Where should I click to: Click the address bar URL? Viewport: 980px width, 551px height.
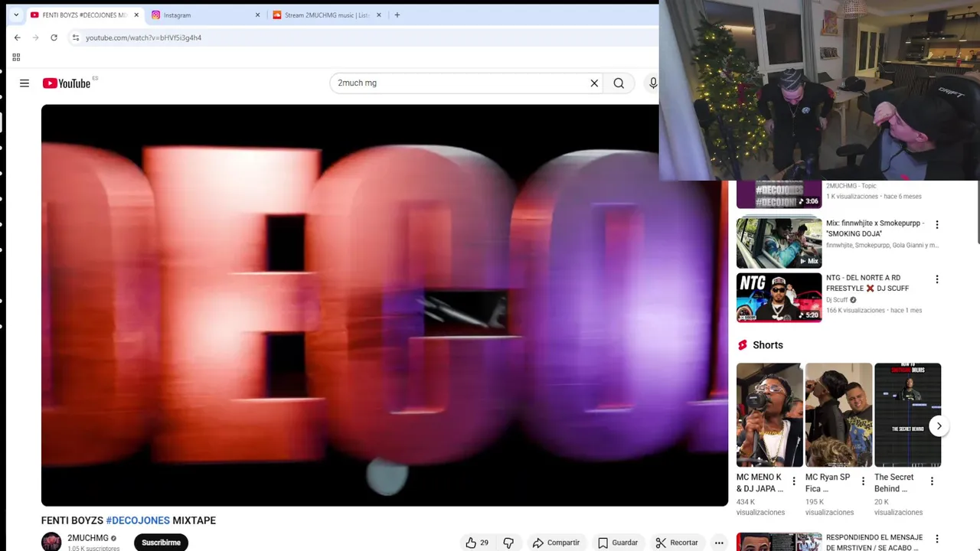click(x=143, y=37)
